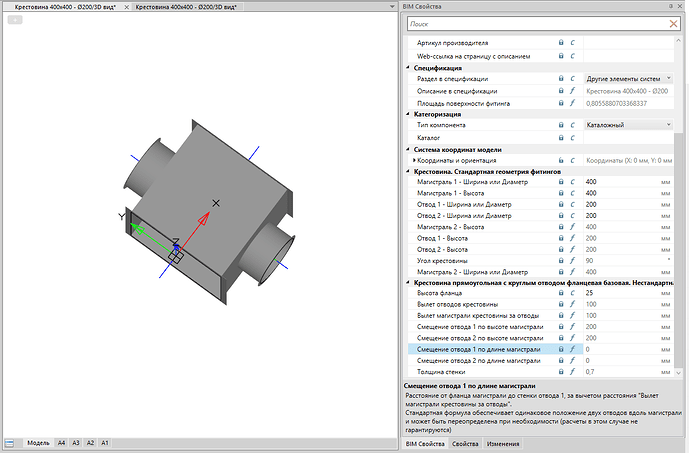Screen dimensions: 689x453
Task: Switch to the Свойства tab
Action: 465,444
